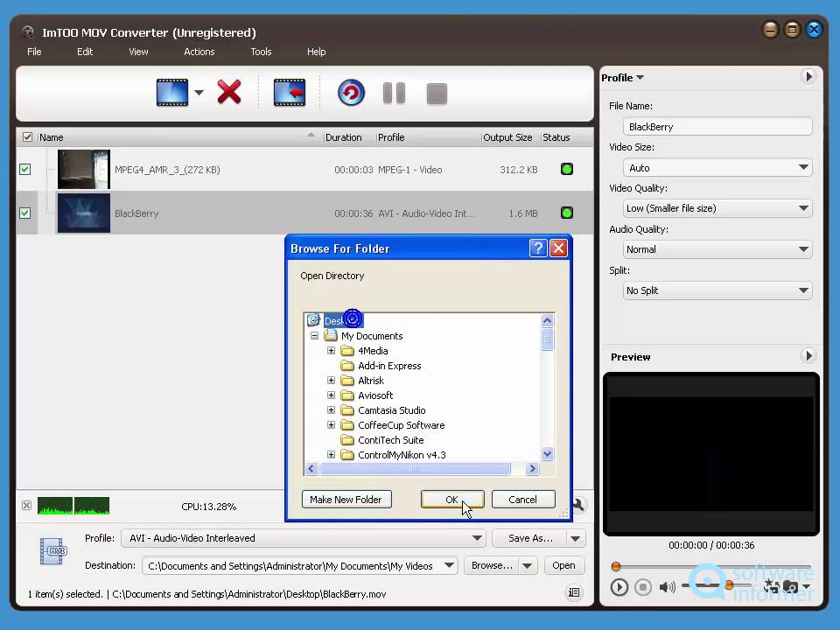Select the Desktop icon in folder tree

tap(313, 320)
